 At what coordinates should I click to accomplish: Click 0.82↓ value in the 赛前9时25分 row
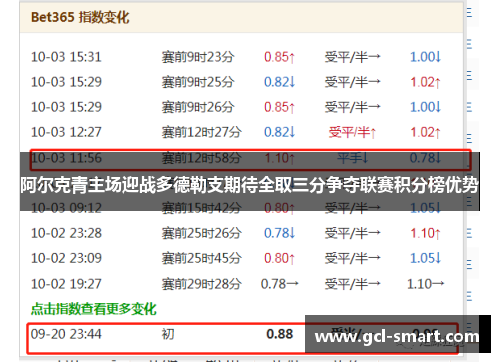pos(279,82)
